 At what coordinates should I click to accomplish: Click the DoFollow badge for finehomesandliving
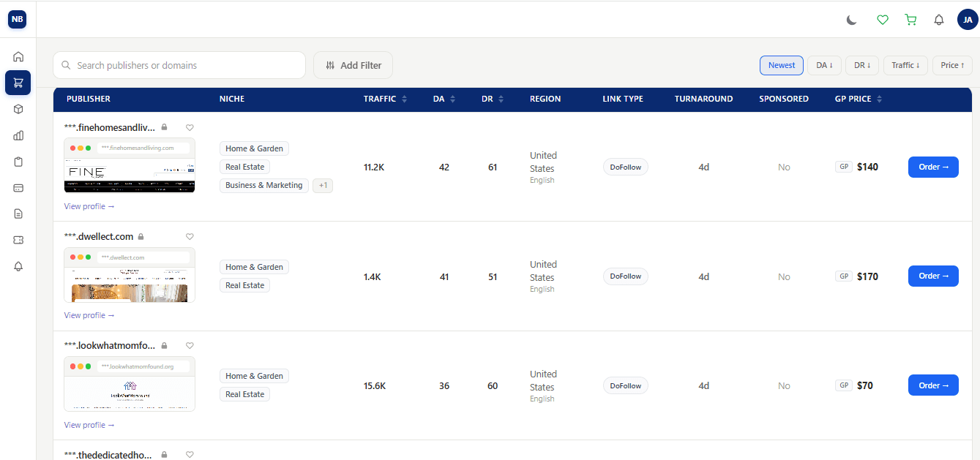pyautogui.click(x=625, y=167)
